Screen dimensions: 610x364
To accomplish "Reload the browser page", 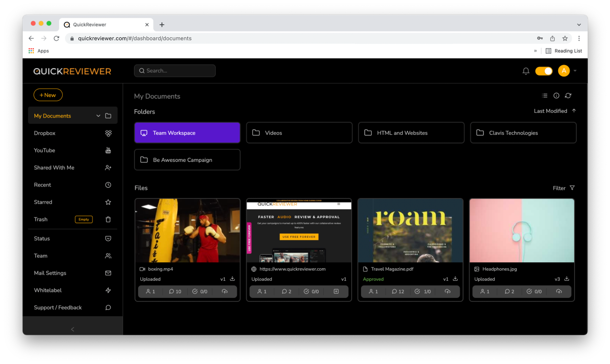I will click(56, 39).
